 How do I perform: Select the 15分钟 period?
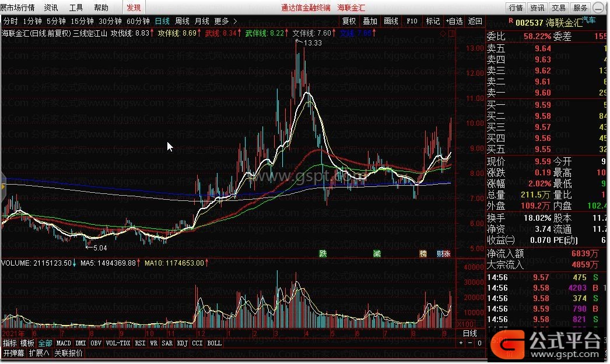point(82,21)
